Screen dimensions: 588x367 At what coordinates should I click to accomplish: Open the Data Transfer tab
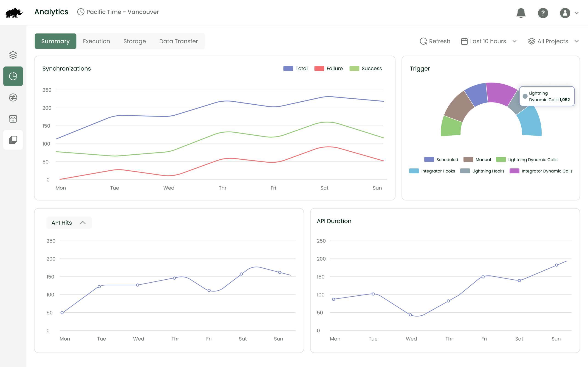(x=178, y=41)
